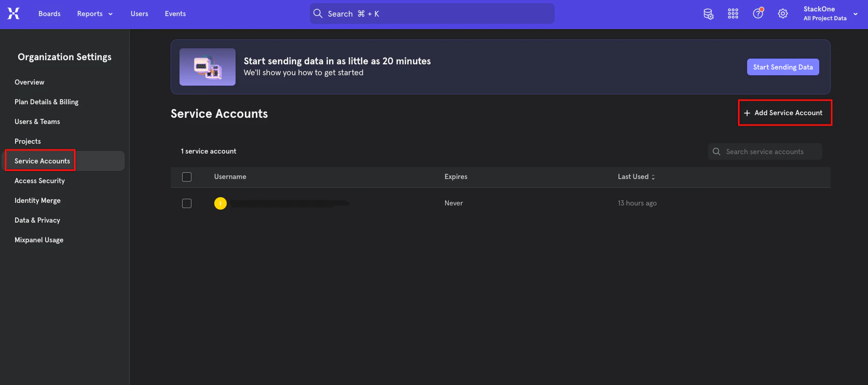Open Plan Details & Billing

click(47, 102)
